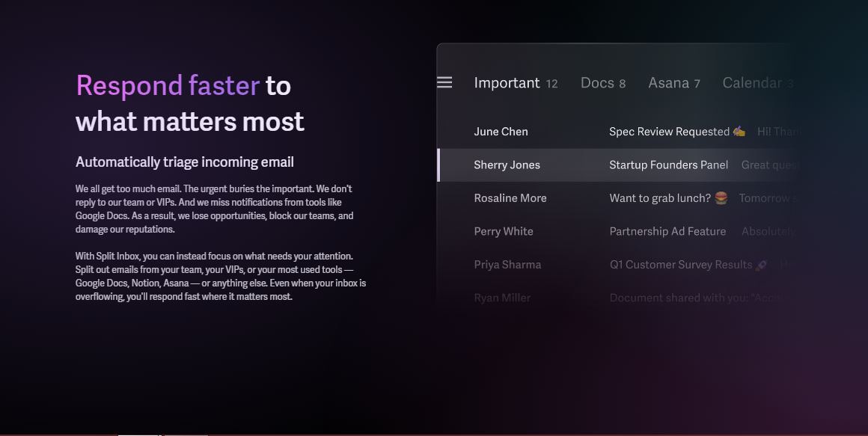This screenshot has width=868, height=436.
Task: Select the Ryan Miller email row
Action: point(619,298)
